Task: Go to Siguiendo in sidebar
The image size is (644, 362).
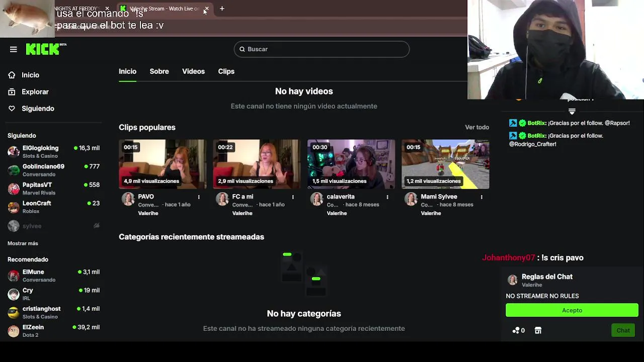Action: [38, 109]
